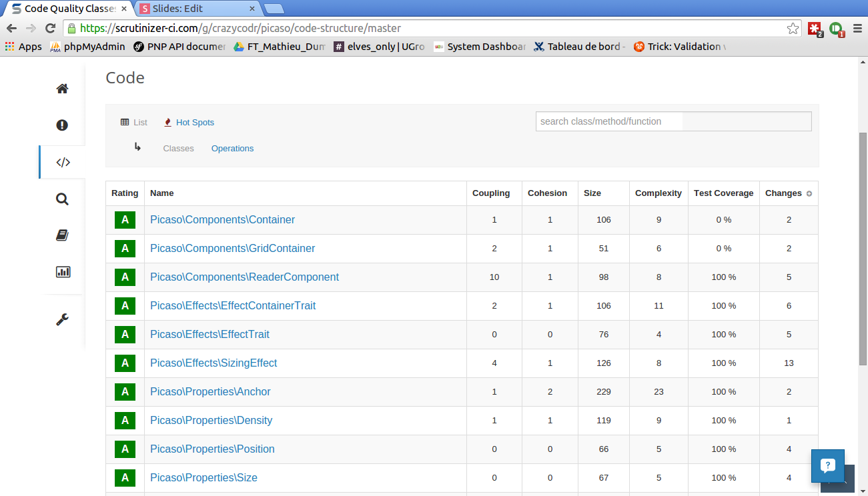Viewport: 868px width, 496px height.
Task: Open Picaso\Properties\Position class
Action: coord(212,449)
